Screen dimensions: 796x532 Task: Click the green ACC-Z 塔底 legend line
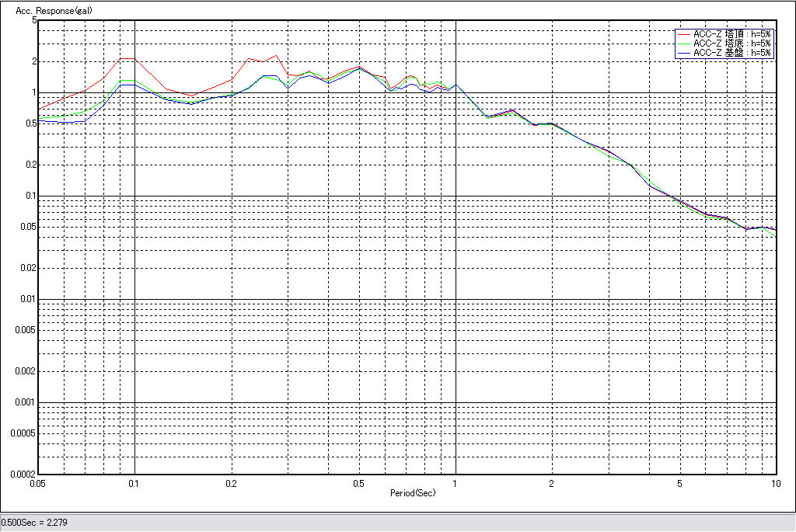tap(683, 43)
